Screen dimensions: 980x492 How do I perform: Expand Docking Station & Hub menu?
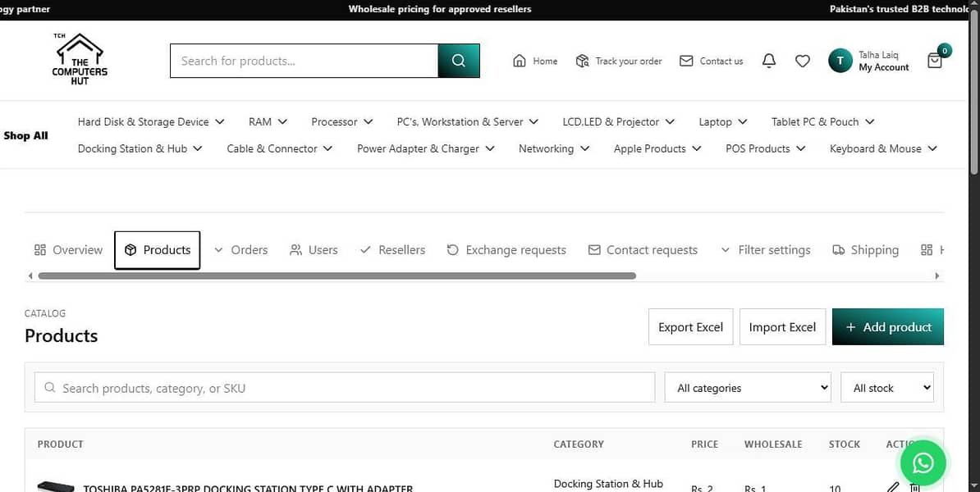[140, 148]
